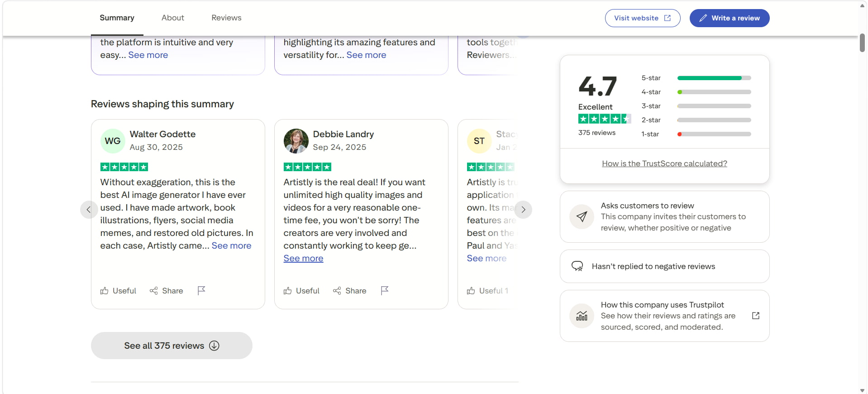This screenshot has height=394, width=868.
Task: Click the Sep 24, 2025 review date
Action: pos(339,147)
